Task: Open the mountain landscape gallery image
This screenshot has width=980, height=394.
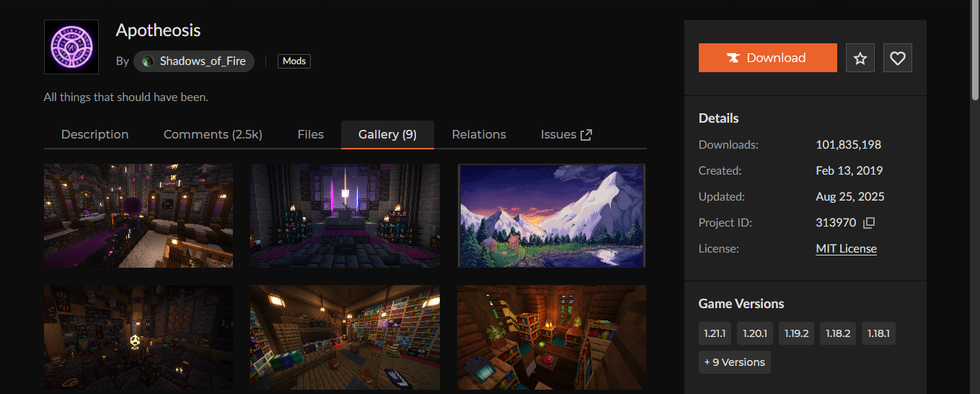Action: [552, 216]
